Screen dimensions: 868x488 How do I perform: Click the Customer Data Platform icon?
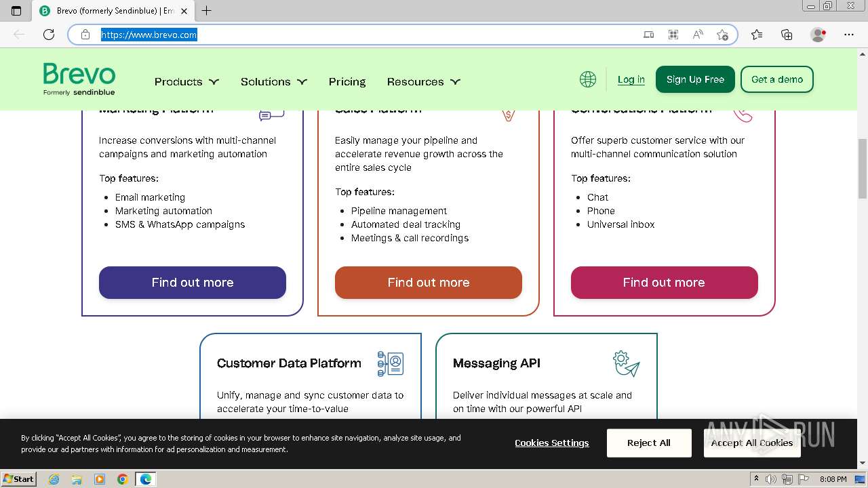pyautogui.click(x=391, y=363)
